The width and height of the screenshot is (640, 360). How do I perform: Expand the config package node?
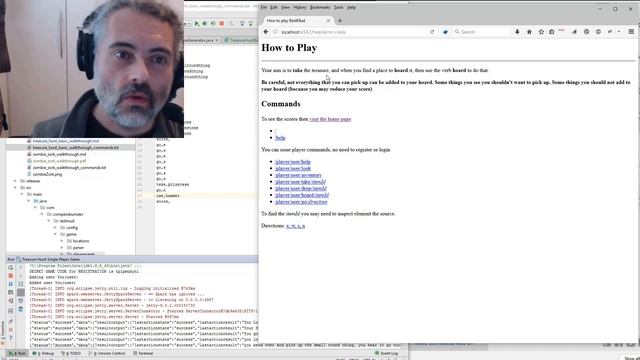55,228
